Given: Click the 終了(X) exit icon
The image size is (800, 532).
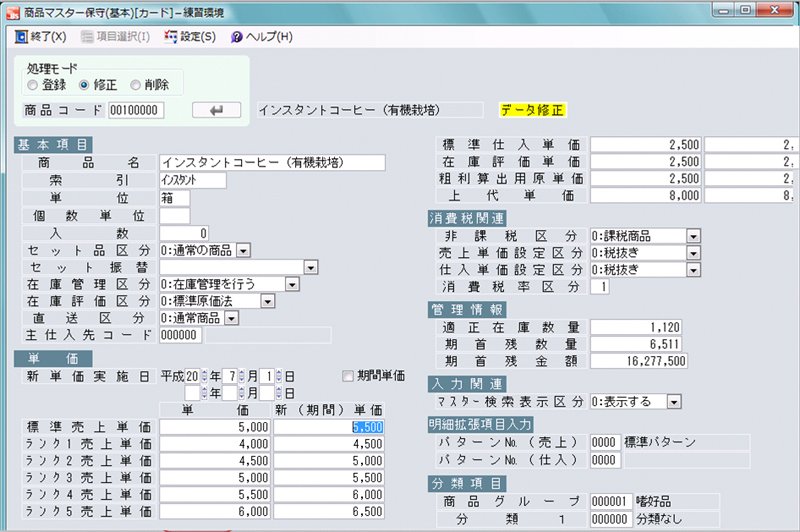Looking at the screenshot, I should click(21, 37).
